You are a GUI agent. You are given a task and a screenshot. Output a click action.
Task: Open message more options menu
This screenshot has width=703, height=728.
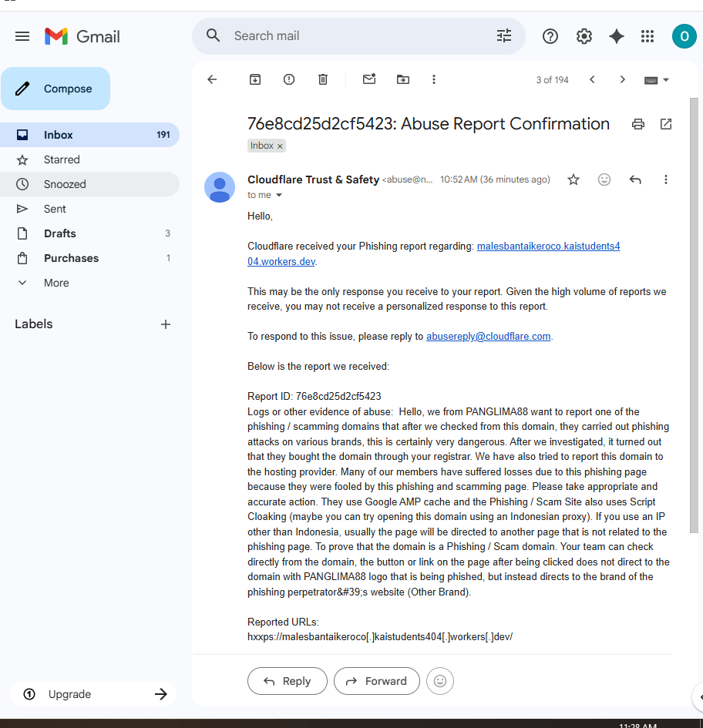point(666,179)
